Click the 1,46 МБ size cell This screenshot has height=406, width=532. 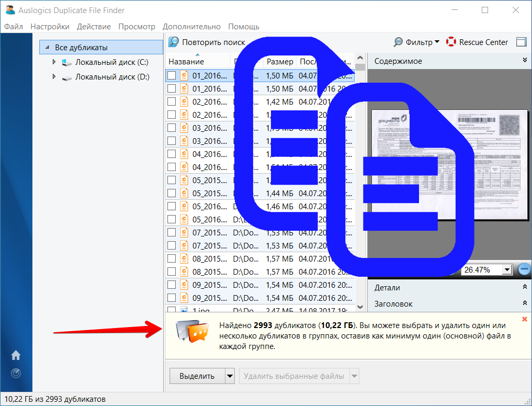tap(279, 206)
